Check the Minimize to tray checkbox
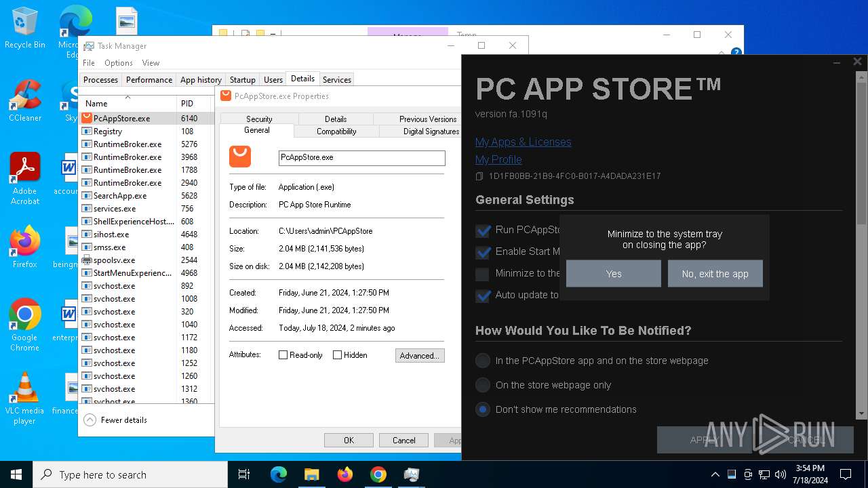 click(482, 274)
